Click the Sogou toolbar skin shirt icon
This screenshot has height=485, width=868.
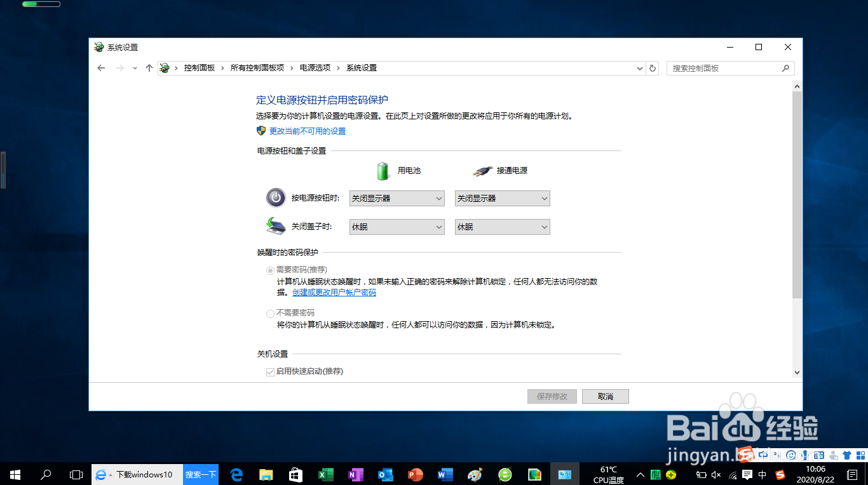[847, 455]
